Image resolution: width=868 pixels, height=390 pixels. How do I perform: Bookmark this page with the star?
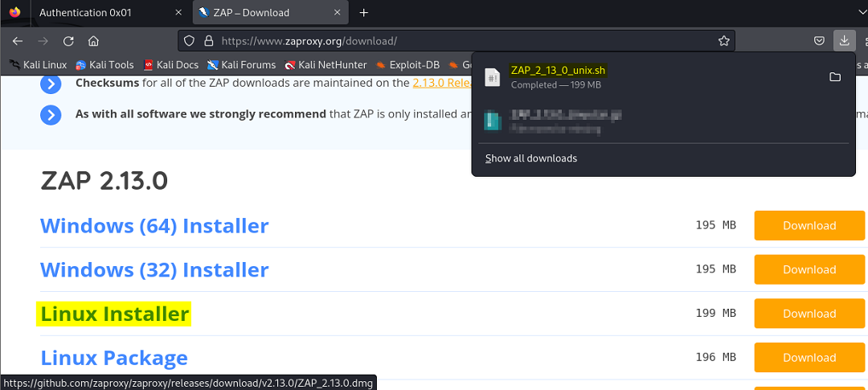[723, 41]
